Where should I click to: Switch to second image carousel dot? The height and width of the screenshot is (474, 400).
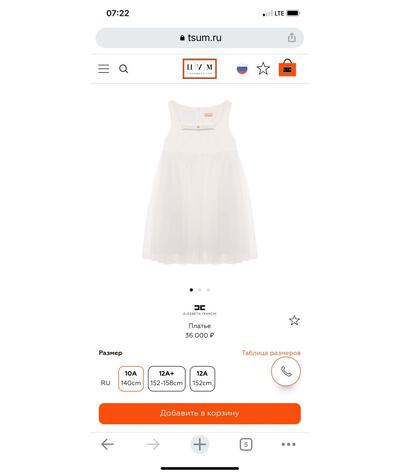click(200, 290)
